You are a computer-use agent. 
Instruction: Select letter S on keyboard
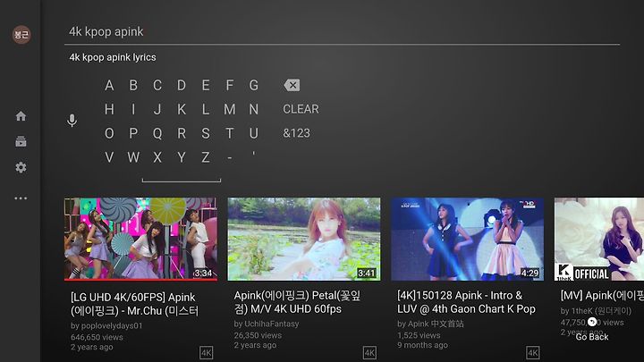click(x=206, y=133)
